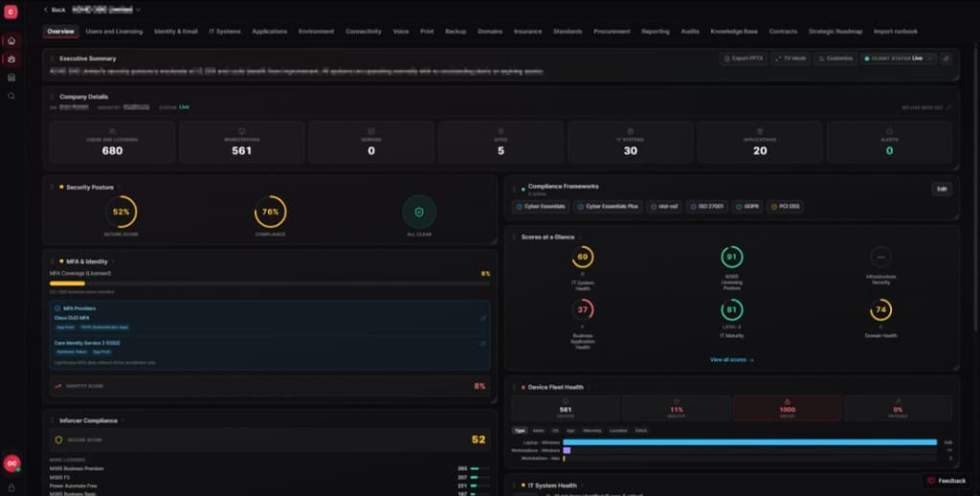
Task: Select the OS filter in Device Fleet Health
Action: point(555,431)
